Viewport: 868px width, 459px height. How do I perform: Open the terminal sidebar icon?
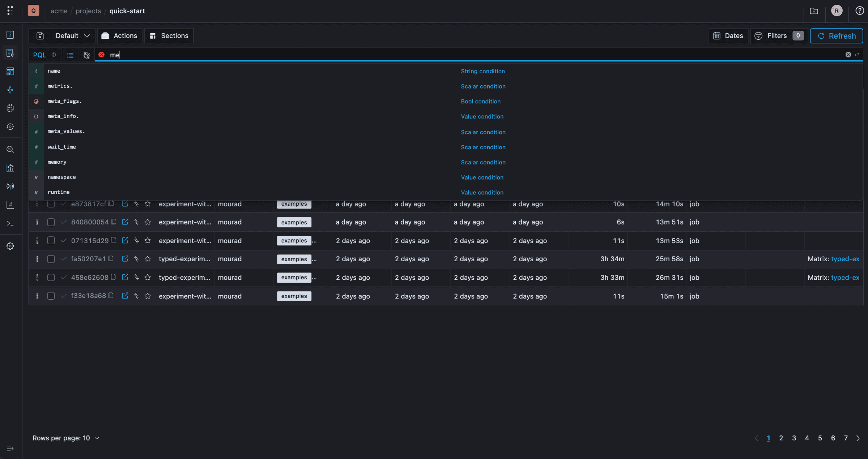10,223
